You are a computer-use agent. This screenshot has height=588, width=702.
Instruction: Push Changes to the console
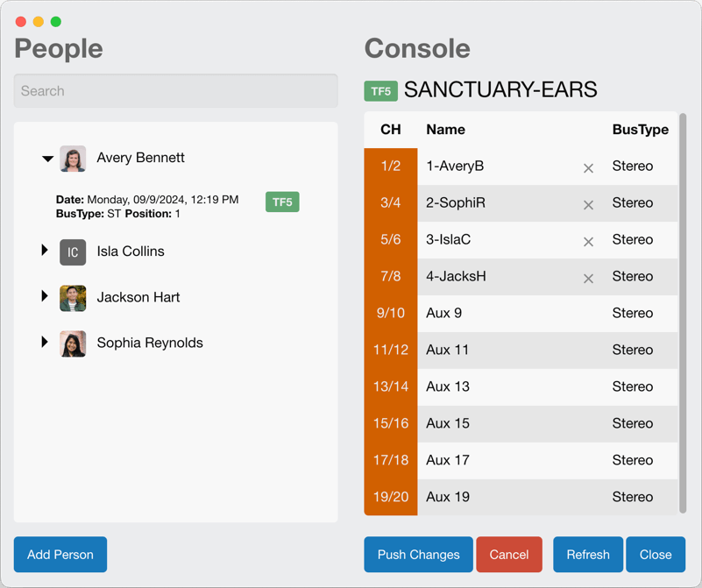[x=418, y=555]
